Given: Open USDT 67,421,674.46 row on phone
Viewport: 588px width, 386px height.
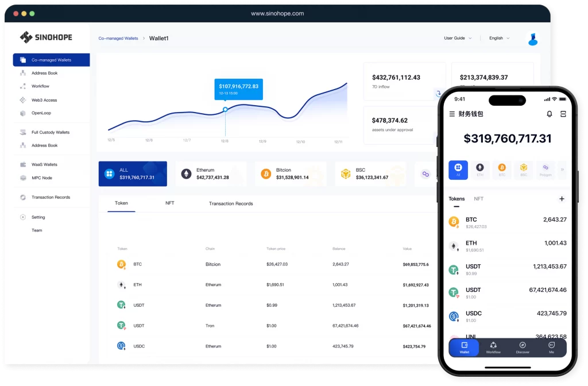Looking at the screenshot, I should pyautogui.click(x=508, y=293).
